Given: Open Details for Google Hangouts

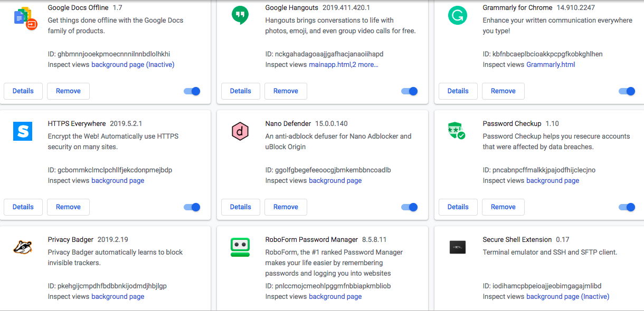Looking at the screenshot, I should [x=241, y=91].
